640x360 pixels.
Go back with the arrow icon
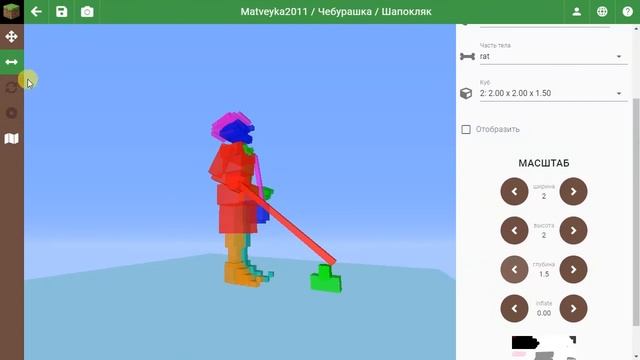[36, 11]
